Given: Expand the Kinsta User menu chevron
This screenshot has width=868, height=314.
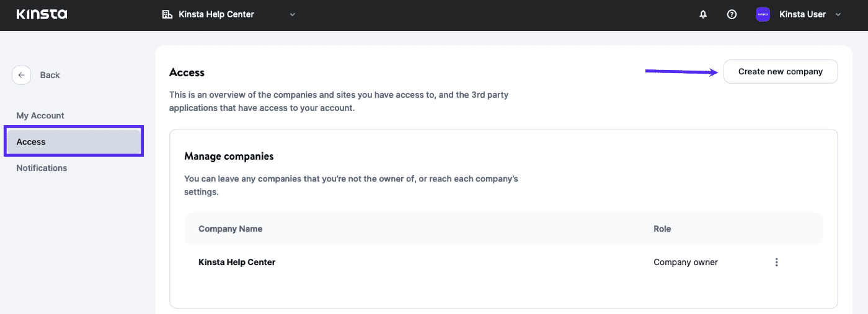Looking at the screenshot, I should pyautogui.click(x=838, y=14).
